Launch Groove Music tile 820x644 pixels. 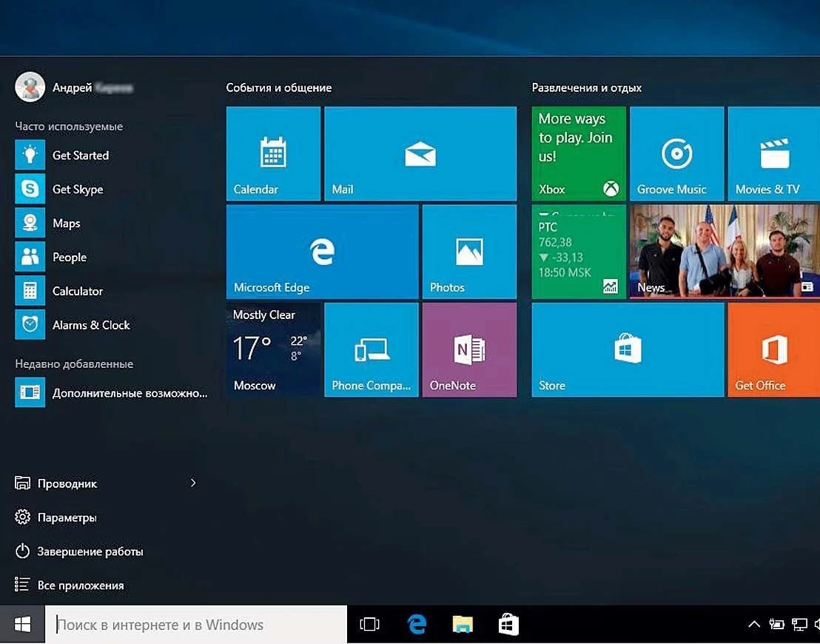pos(676,153)
